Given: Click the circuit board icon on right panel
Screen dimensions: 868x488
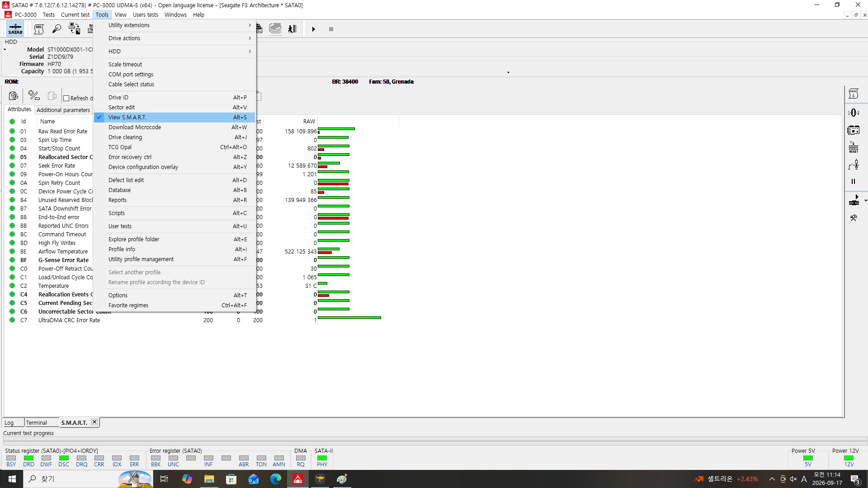Looking at the screenshot, I should tap(854, 131).
